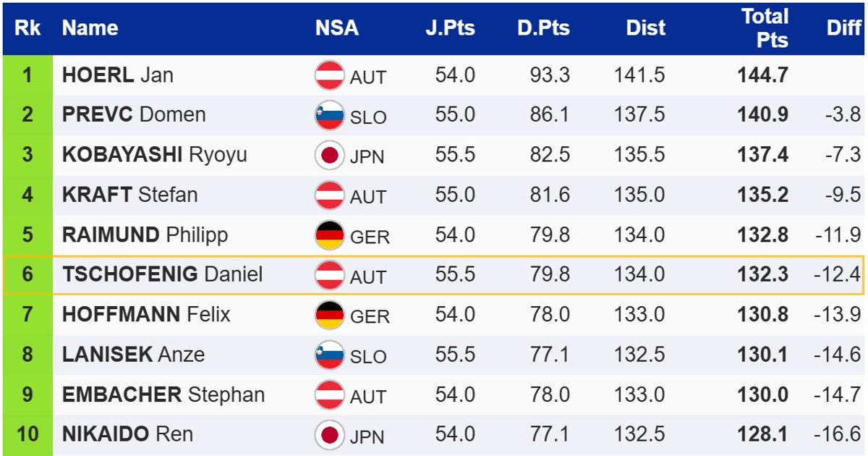Screen dimensions: 868x456
Task: Select EMBACHER Stephan name
Action: point(163,394)
